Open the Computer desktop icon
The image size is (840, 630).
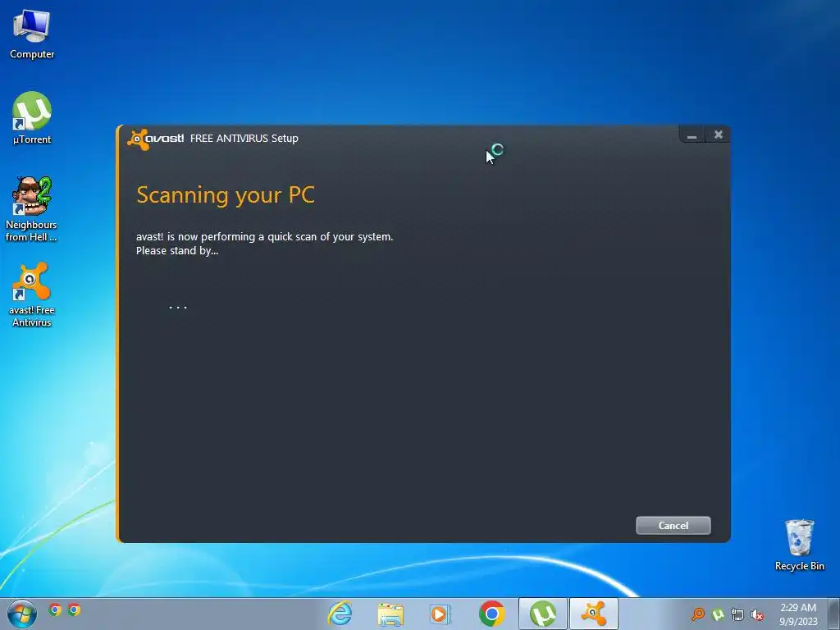pyautogui.click(x=32, y=34)
